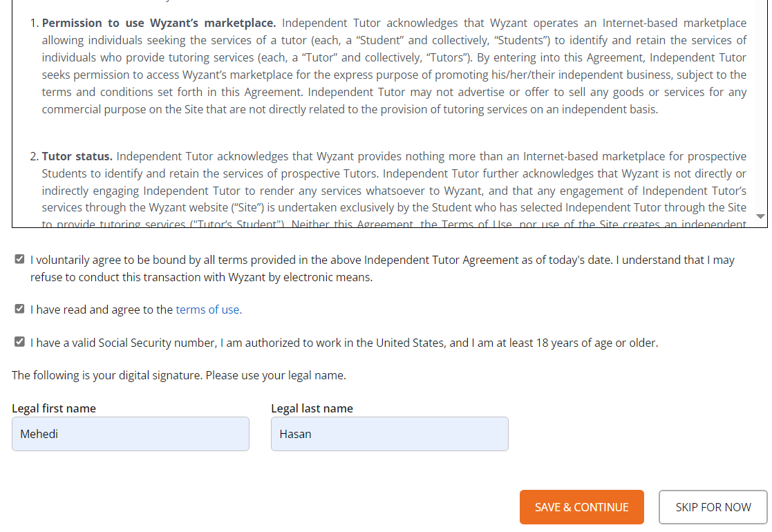
Task: Click the Legal first name field showing Mehedi
Action: (130, 433)
